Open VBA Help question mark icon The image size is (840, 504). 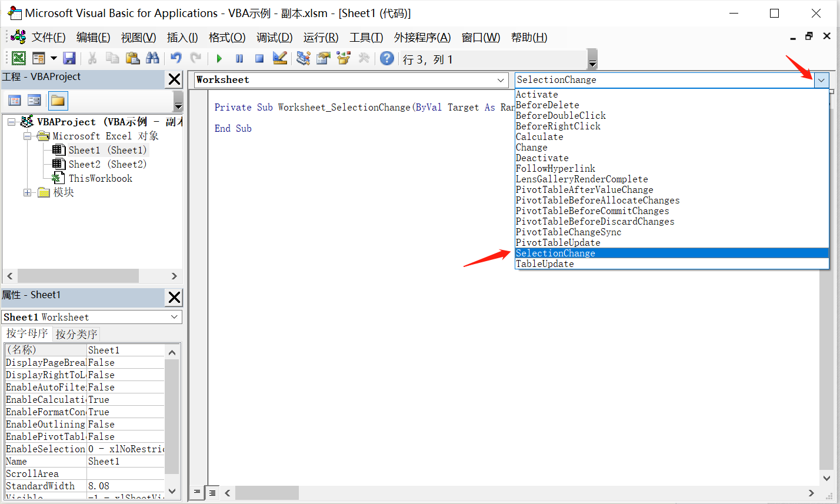(386, 58)
